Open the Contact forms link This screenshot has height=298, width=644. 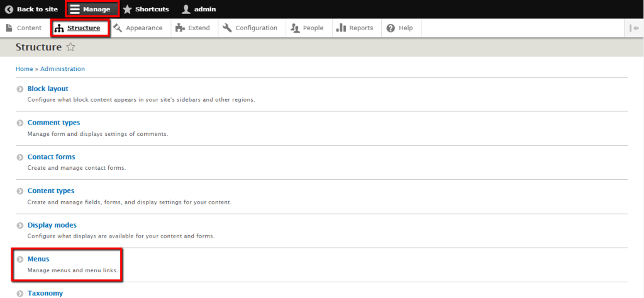tap(52, 157)
